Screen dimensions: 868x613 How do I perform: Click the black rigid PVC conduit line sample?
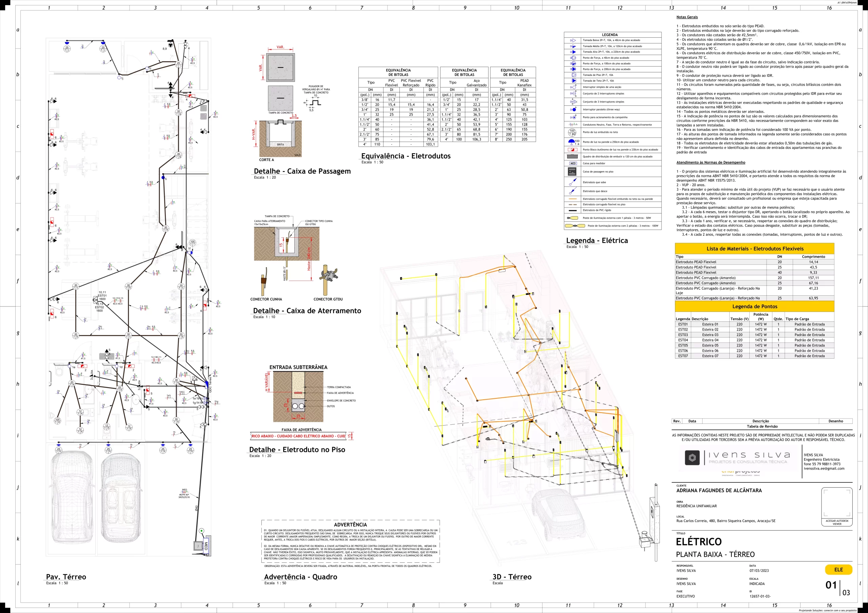point(573,210)
